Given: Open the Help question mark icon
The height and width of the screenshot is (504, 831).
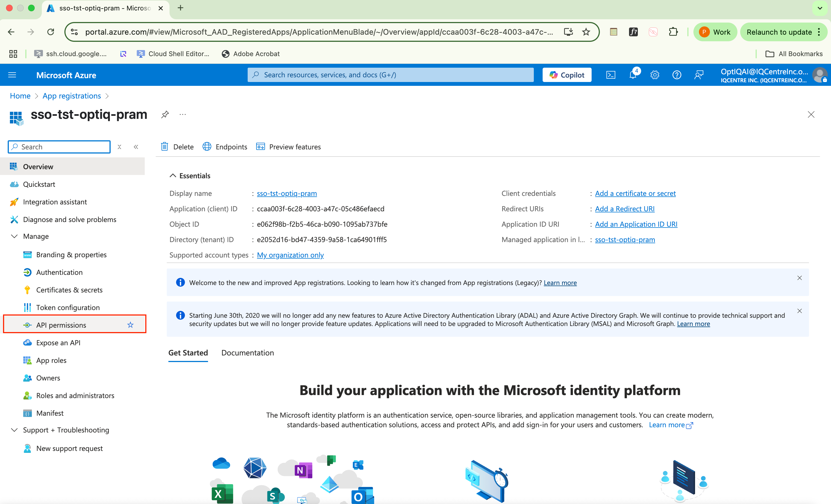Looking at the screenshot, I should [677, 75].
